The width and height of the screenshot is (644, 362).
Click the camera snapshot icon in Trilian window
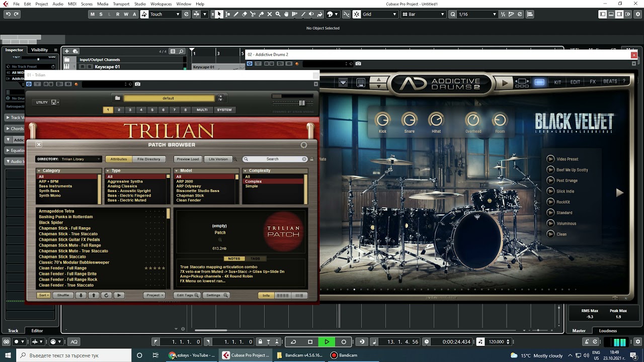click(x=137, y=84)
